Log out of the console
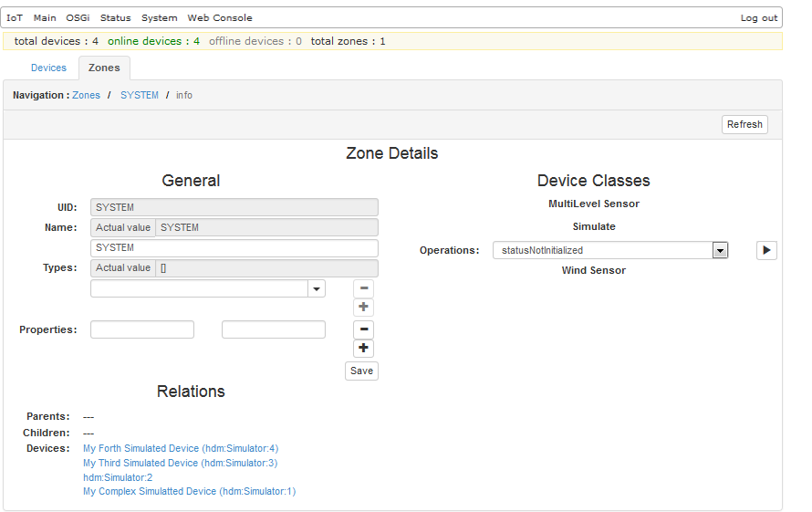Viewport: 812px width, 512px height. pos(758,18)
